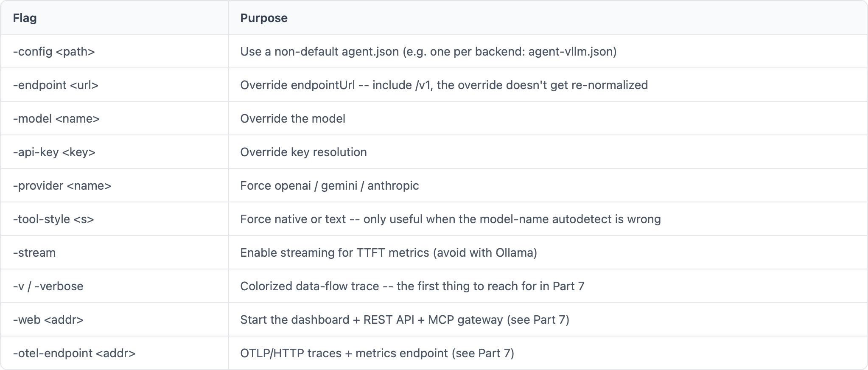Viewport: 868px width, 370px height.
Task: Select the -stream flag cell
Action: pyautogui.click(x=115, y=252)
